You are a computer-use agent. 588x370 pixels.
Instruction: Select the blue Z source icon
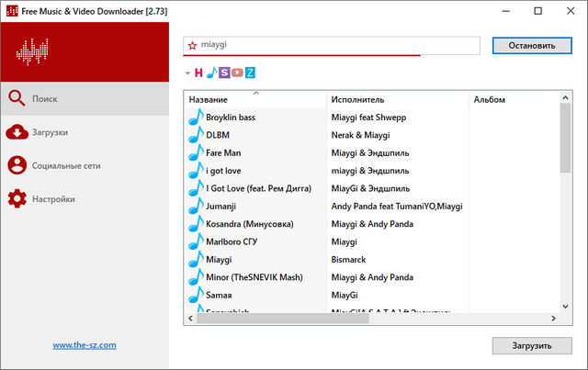(x=250, y=72)
